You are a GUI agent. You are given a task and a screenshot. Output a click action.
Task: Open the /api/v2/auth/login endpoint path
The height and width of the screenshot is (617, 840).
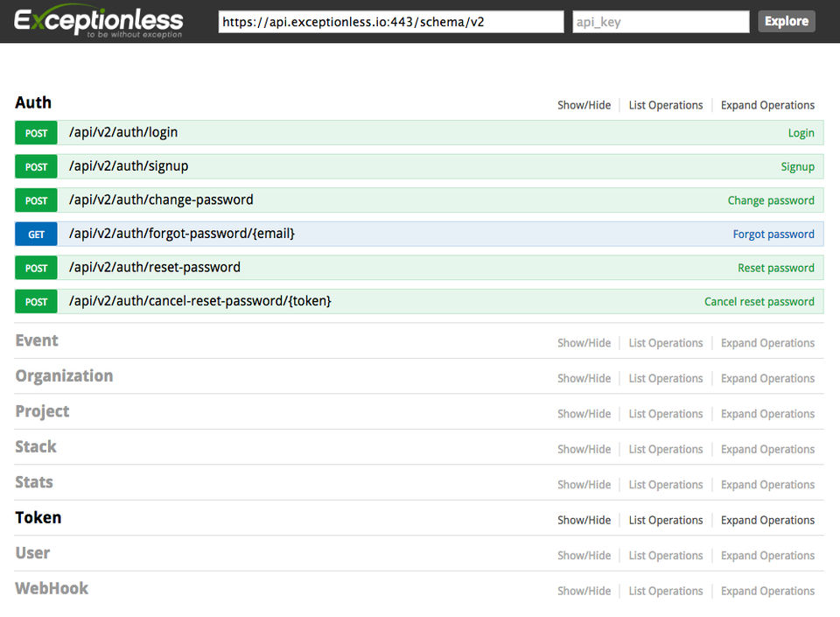tap(123, 132)
